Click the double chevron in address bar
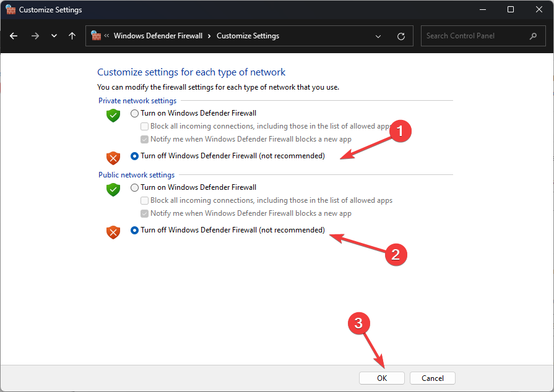The height and width of the screenshot is (392, 554). pyautogui.click(x=106, y=36)
